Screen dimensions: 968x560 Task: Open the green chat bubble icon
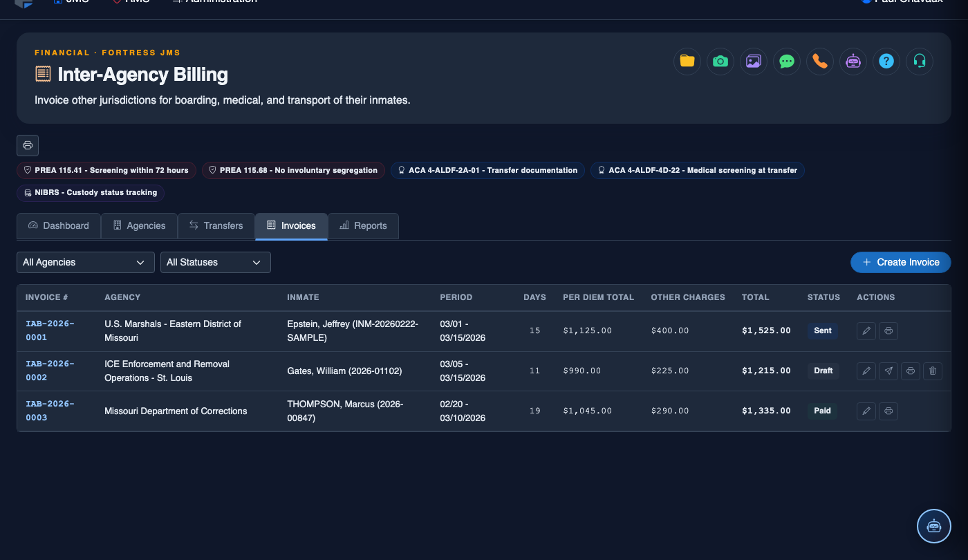[x=787, y=62]
